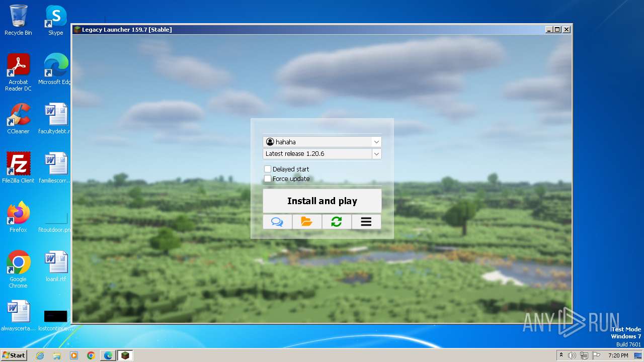The width and height of the screenshot is (644, 362).
Task: Select the lostcontinue desktop file
Action: (x=56, y=320)
